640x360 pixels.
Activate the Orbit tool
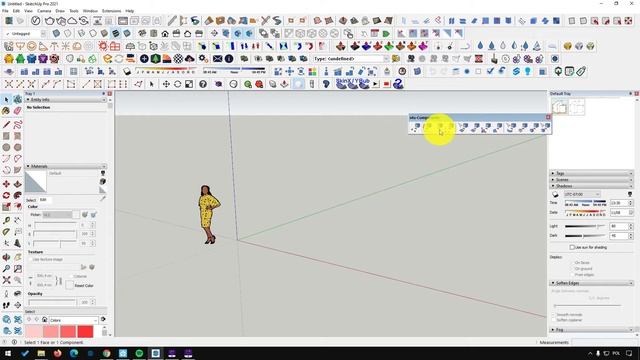click(x=6, y=257)
